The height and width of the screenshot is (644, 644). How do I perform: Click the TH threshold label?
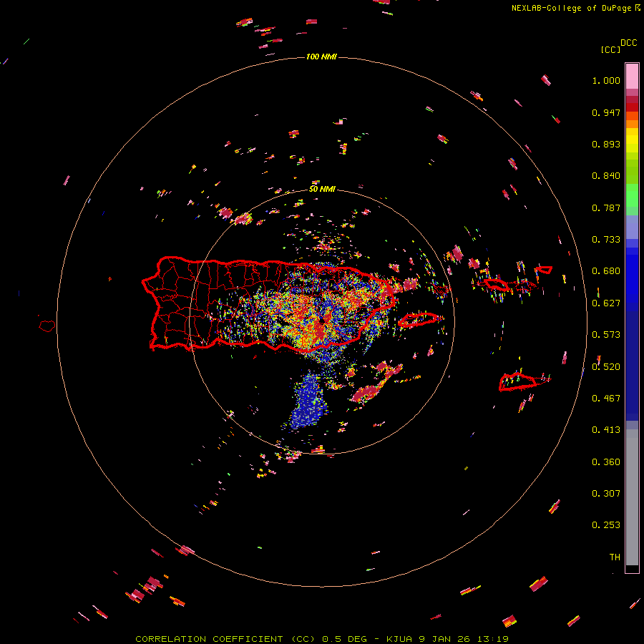pyautogui.click(x=615, y=557)
